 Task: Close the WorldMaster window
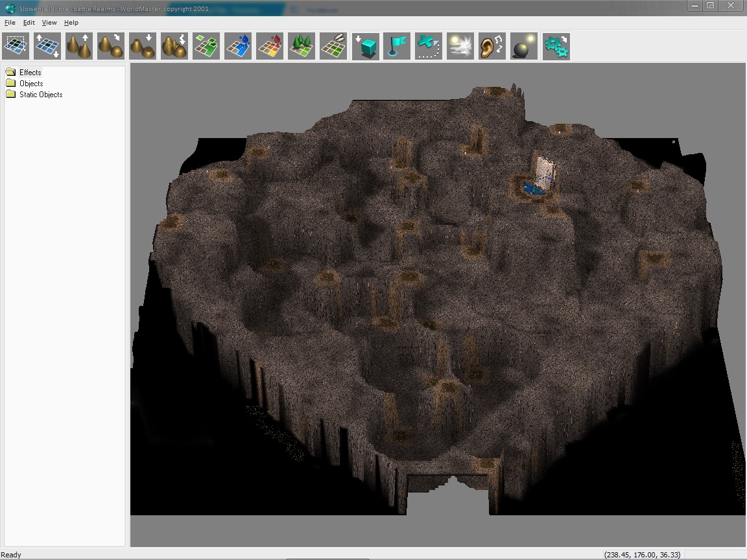pyautogui.click(x=731, y=6)
